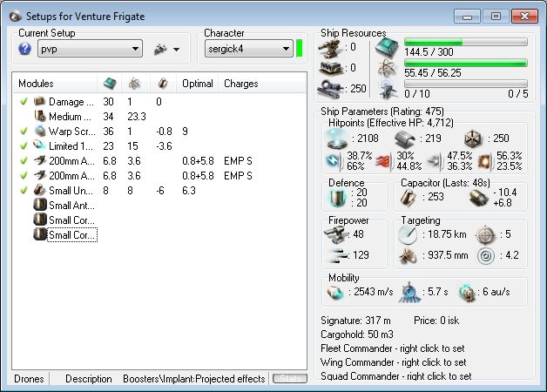Select the Small Ant... rig row
This screenshot has width=547, height=392.
pyautogui.click(x=159, y=205)
